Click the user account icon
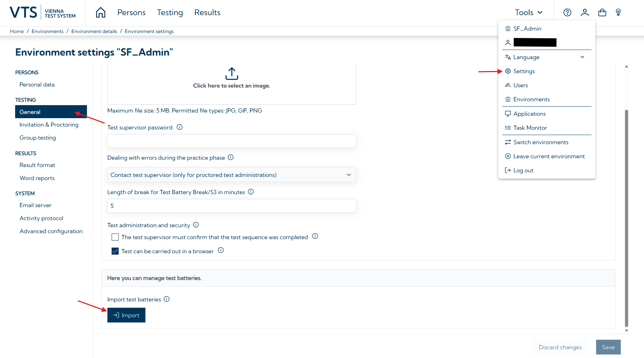Screen dimensions: 644x358 585,13
